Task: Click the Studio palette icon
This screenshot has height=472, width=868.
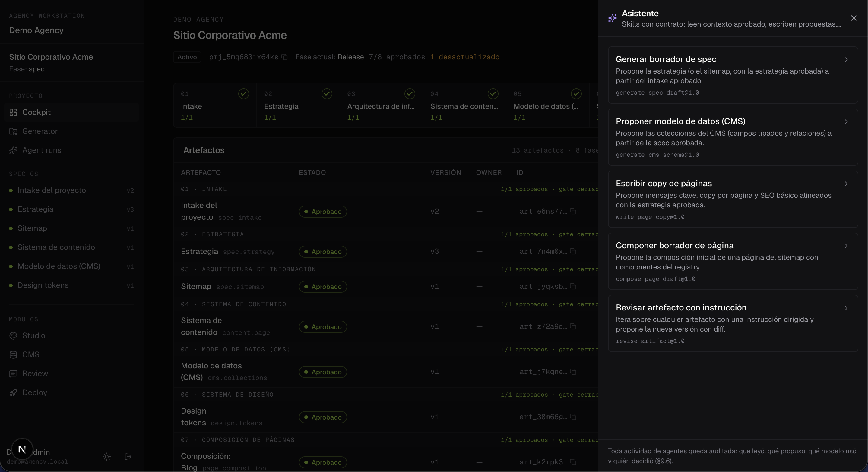Action: click(x=13, y=336)
